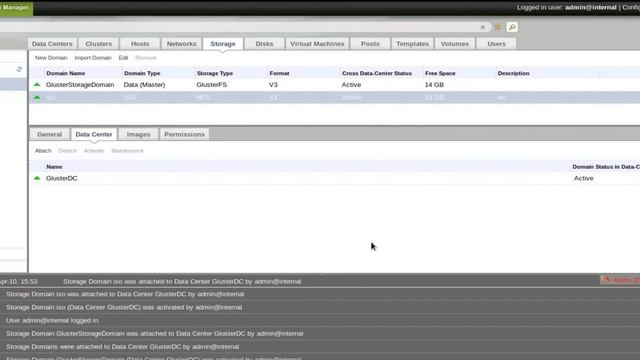Click event 'User admin@internal logged in.'
The image size is (640, 360).
(x=52, y=320)
